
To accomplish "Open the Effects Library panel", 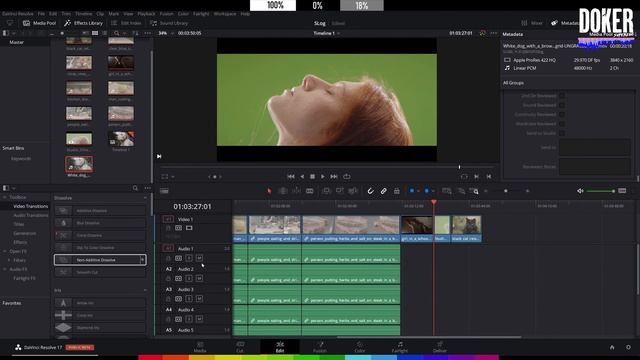I will 84,23.
